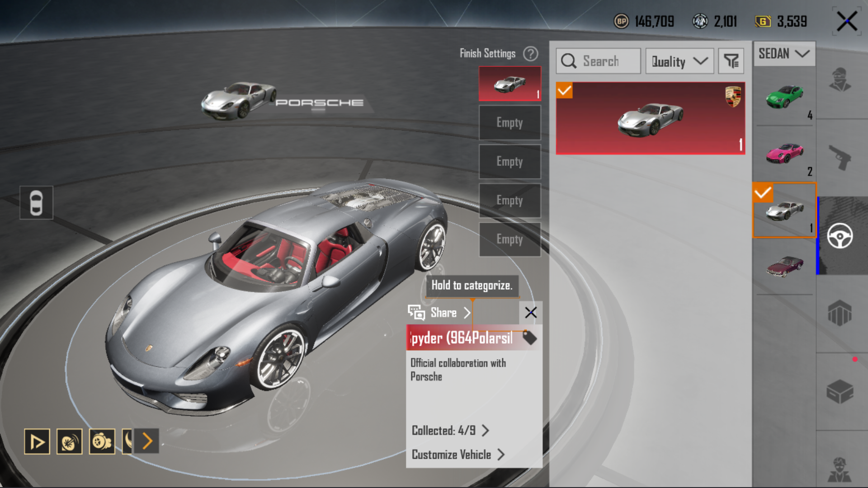The height and width of the screenshot is (488, 868).
Task: Click the G-Coin balance 3,539
Action: [x=792, y=21]
